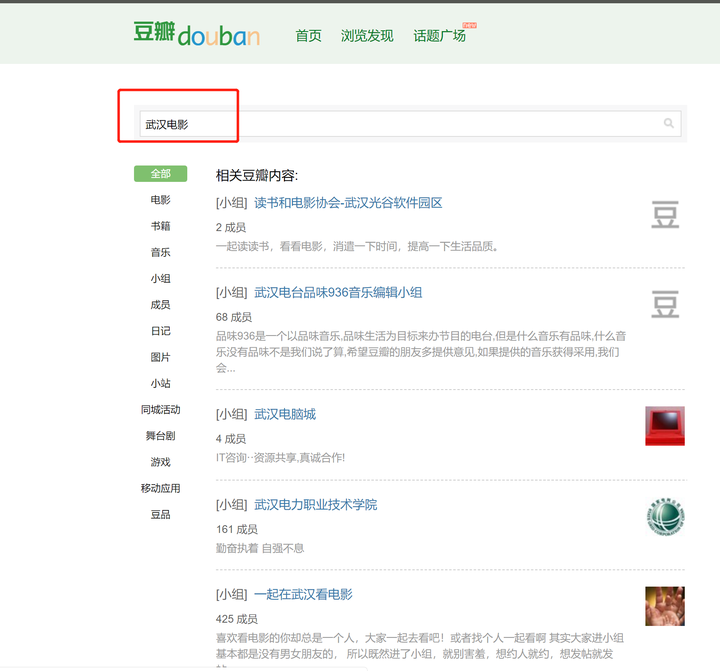Click the description starting '品味936是一个以品味音乐'
The width and height of the screenshot is (720, 671).
click(421, 352)
